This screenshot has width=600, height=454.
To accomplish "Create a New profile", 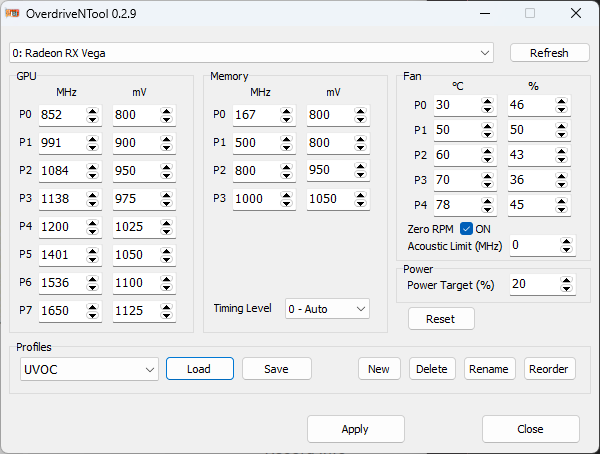I will pos(379,369).
